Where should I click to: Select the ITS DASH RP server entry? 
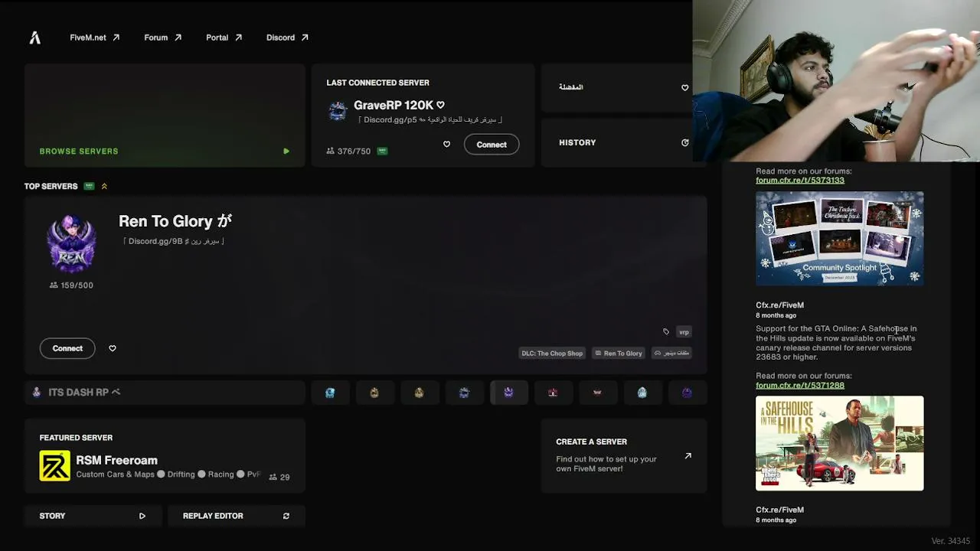pyautogui.click(x=165, y=393)
